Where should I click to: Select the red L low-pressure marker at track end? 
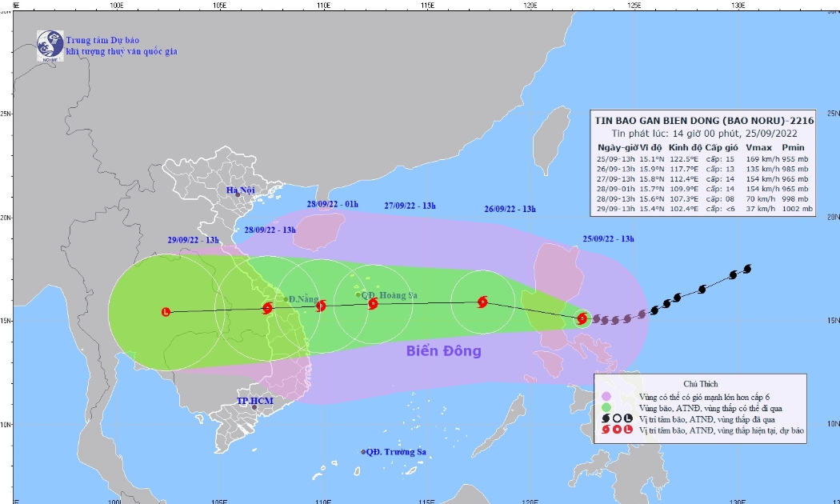click(x=166, y=312)
